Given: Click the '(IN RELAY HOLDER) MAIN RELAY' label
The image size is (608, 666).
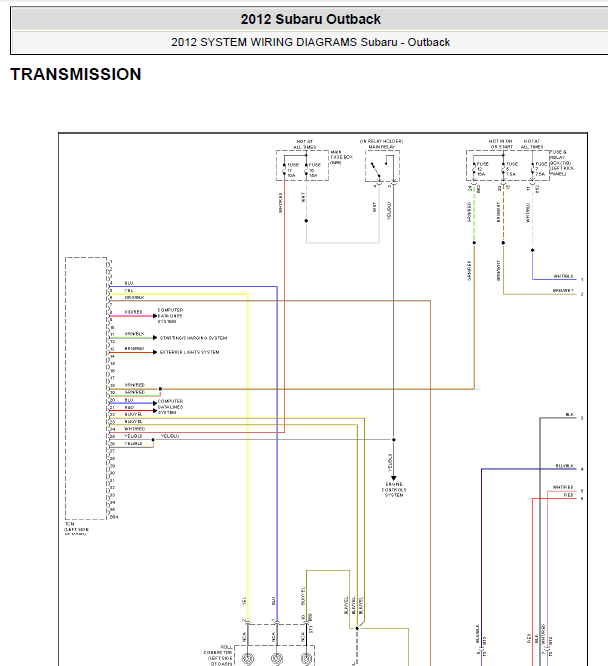Looking at the screenshot, I should click(382, 144).
